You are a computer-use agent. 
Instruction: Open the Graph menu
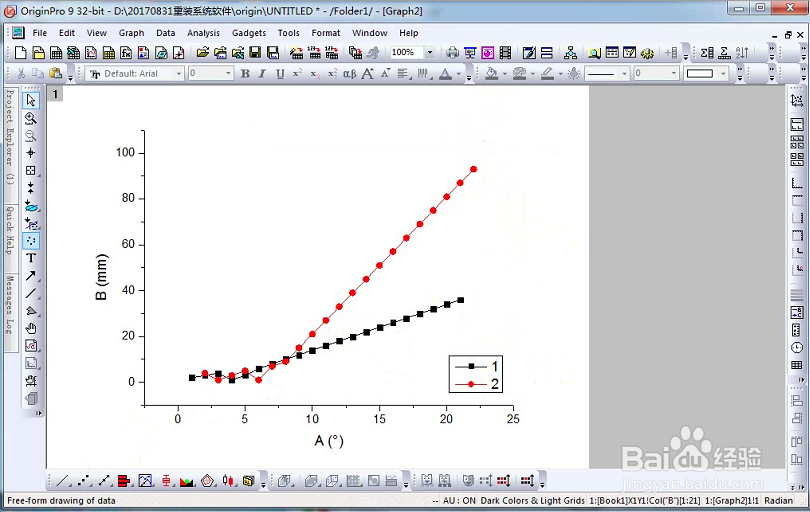(x=131, y=33)
